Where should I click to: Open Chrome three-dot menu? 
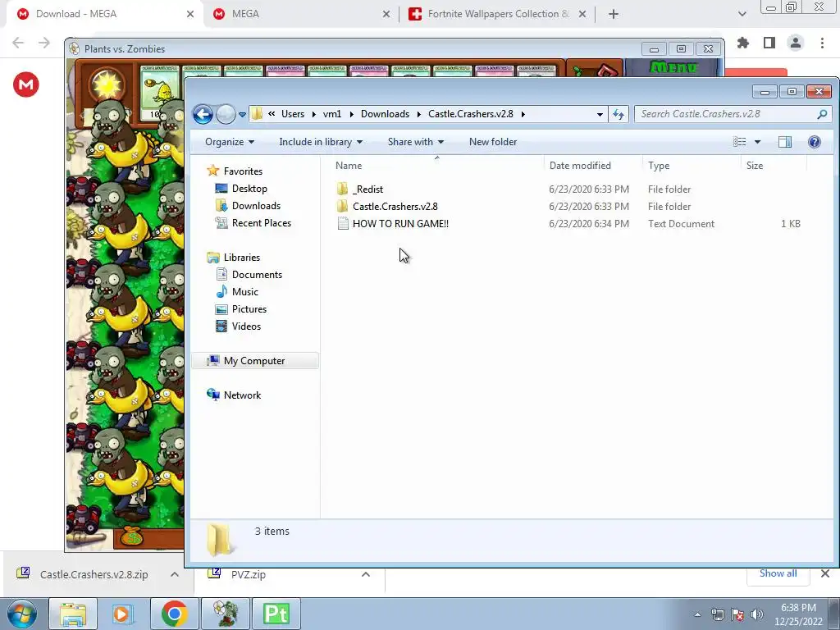tap(822, 43)
